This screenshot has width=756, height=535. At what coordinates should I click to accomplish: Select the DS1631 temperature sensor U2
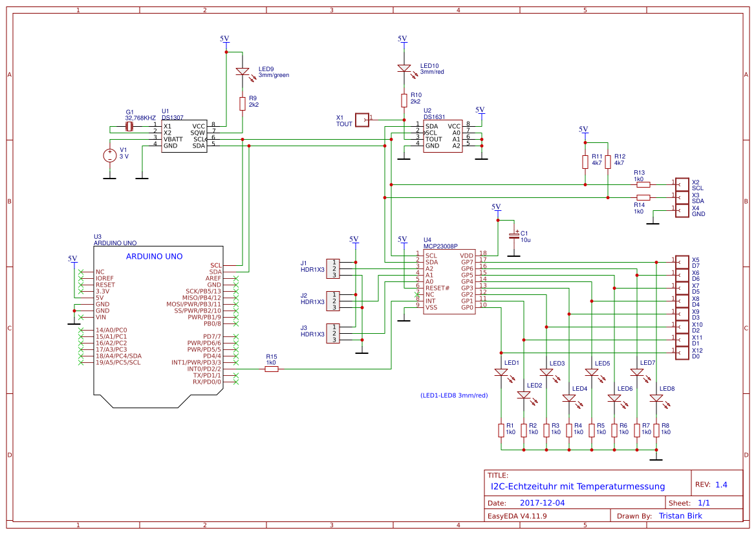click(x=444, y=136)
